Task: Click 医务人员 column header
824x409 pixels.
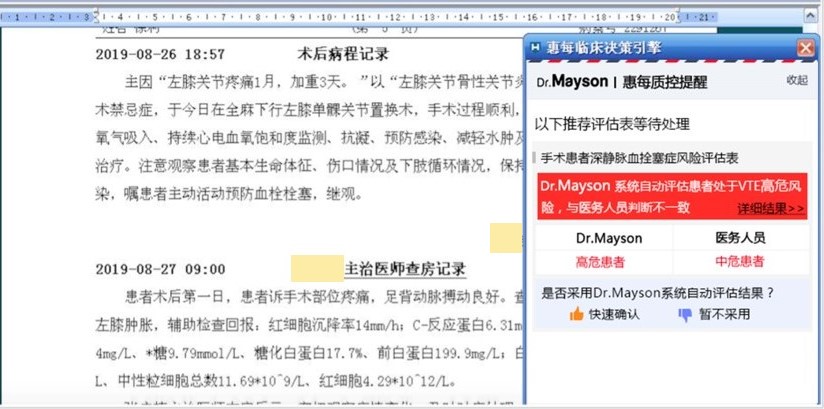Action: [740, 238]
